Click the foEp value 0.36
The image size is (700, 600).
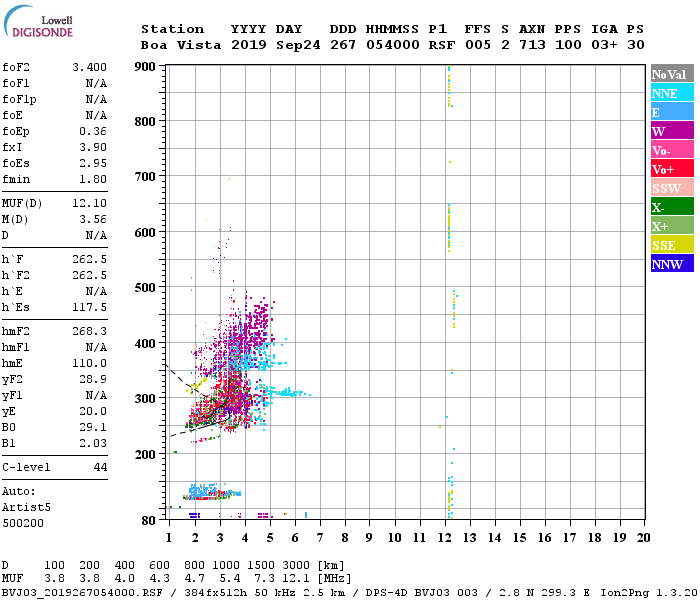coord(93,131)
